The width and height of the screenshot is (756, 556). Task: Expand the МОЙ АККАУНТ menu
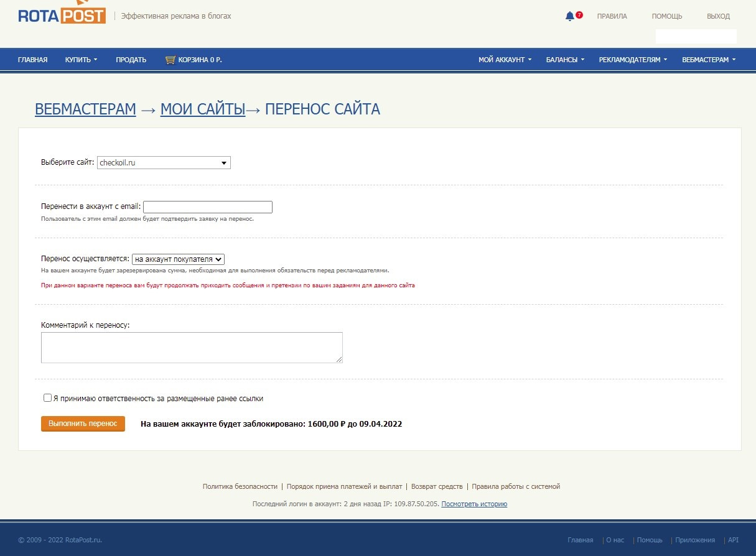[x=505, y=60]
